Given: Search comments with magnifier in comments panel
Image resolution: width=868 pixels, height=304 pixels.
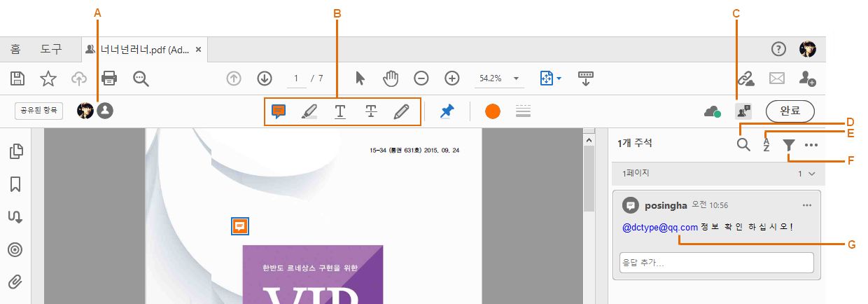Looking at the screenshot, I should click(743, 145).
